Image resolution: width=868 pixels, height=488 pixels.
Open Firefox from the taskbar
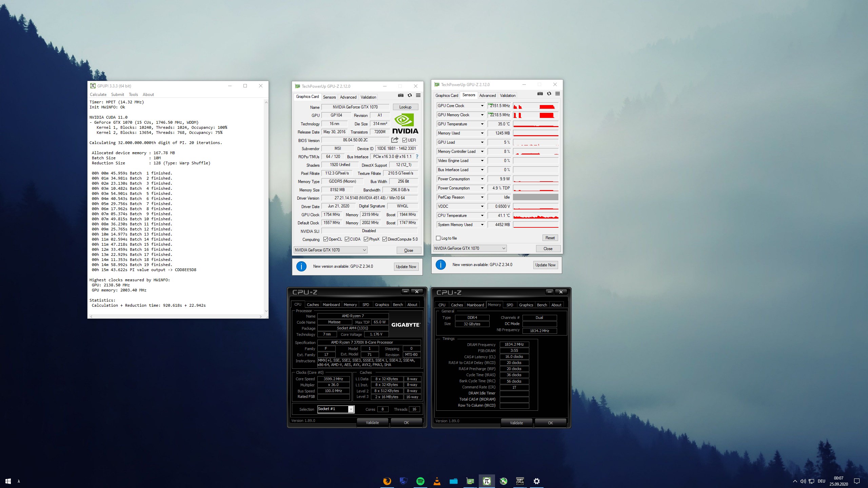pyautogui.click(x=387, y=481)
